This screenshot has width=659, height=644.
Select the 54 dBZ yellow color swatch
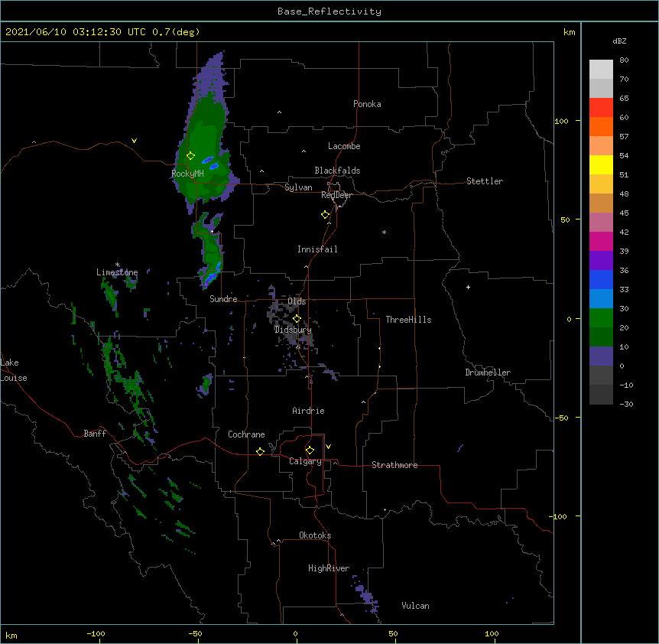601,164
